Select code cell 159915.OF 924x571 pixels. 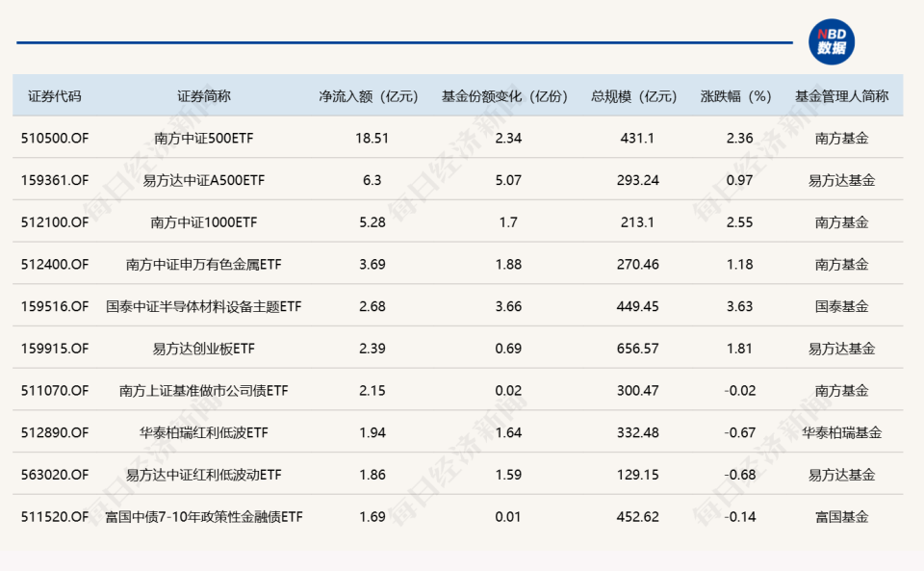pos(55,349)
